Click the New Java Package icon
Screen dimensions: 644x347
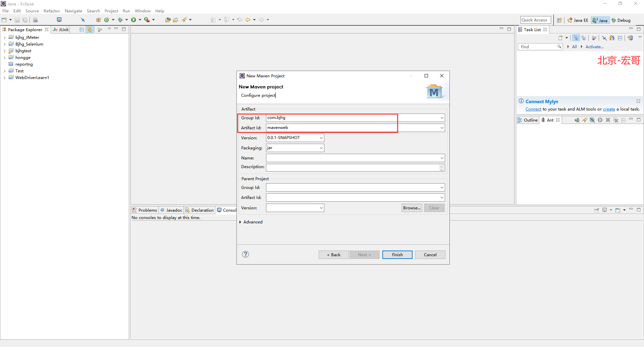click(99, 20)
